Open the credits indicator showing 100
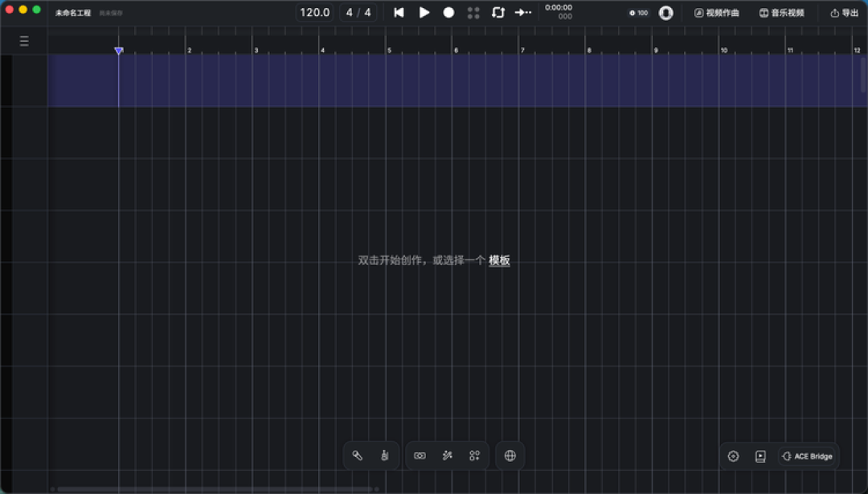This screenshot has height=494, width=868. coord(638,13)
